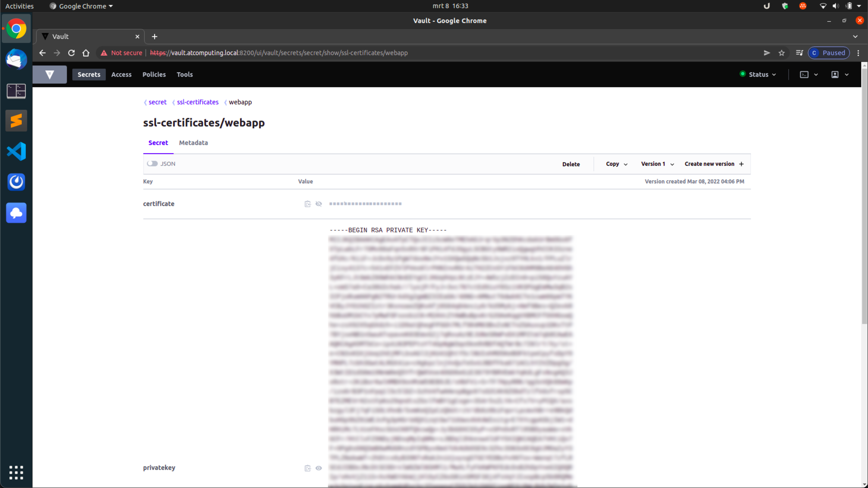The image size is (868, 488).
Task: Click the Delete button
Action: point(571,164)
